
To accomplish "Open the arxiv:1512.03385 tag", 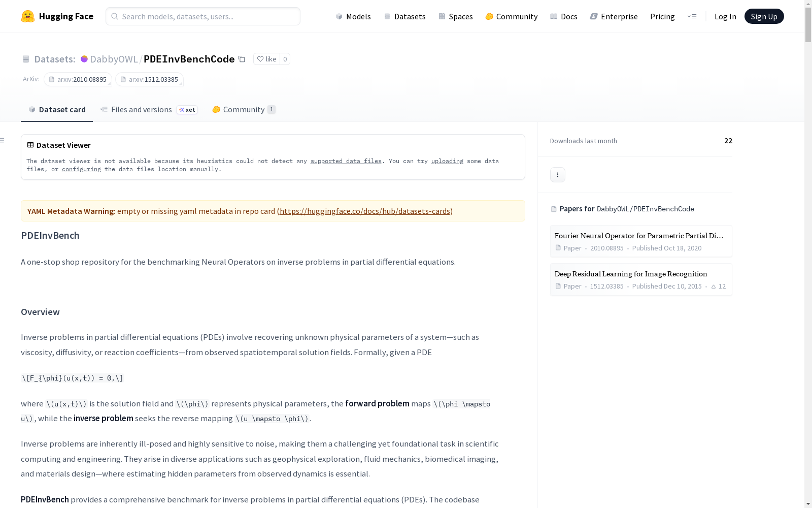I will (x=149, y=79).
